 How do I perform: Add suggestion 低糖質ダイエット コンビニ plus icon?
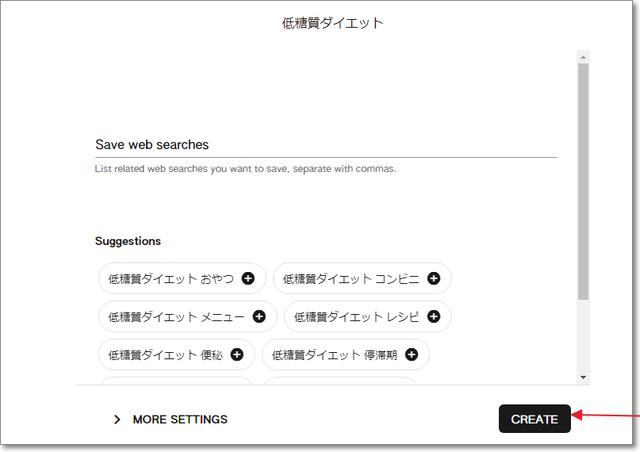434,279
